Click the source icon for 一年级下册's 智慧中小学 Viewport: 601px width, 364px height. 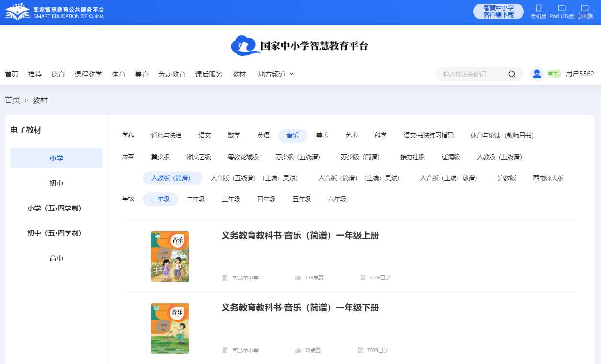(225, 350)
